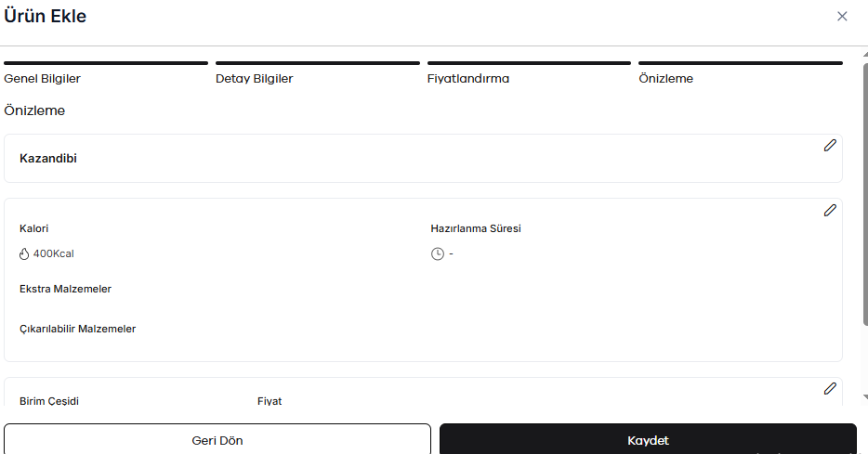Click pencil icon on Kalori details card

(x=830, y=210)
